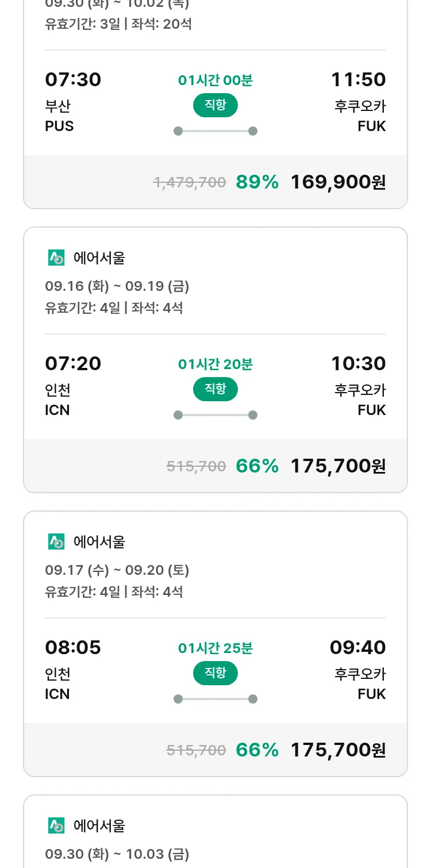The width and height of the screenshot is (431, 868).
Task: Click Air Seoul logo on 09.30–10.03 card
Action: click(56, 825)
